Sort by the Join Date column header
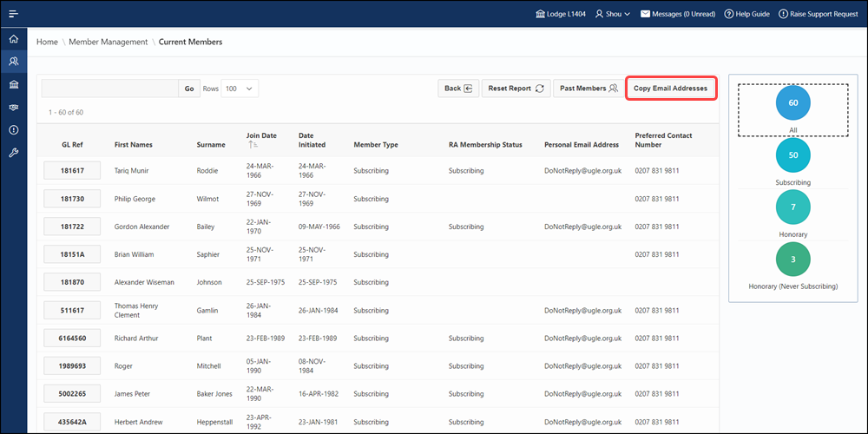 [x=261, y=135]
